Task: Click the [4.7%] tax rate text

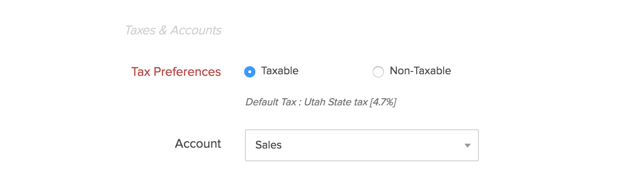Action: 383,102
